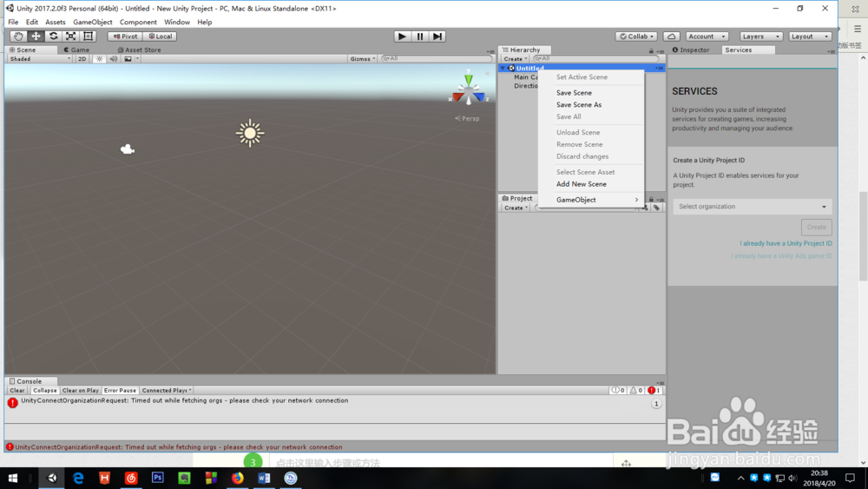Click the Scene view search field
868x489 pixels.
pyautogui.click(x=437, y=58)
